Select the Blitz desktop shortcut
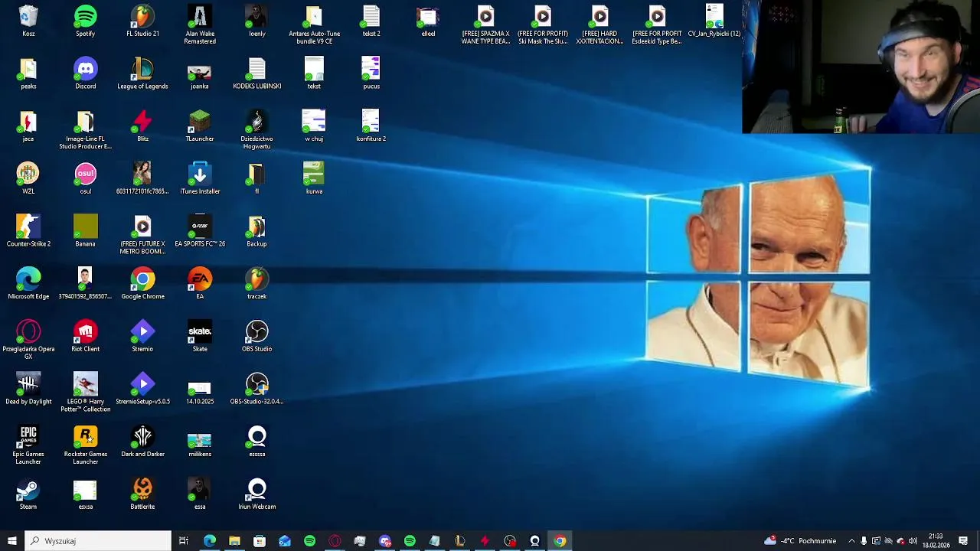 pos(142,126)
